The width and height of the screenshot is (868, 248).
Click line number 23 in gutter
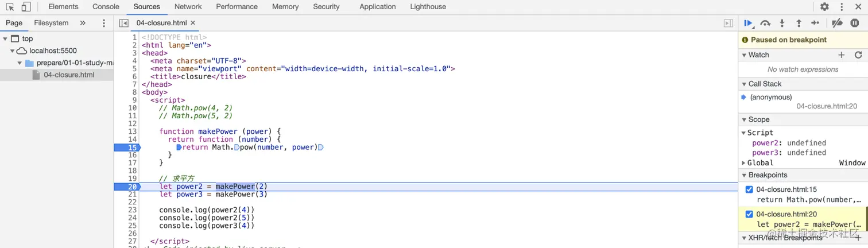coord(133,210)
